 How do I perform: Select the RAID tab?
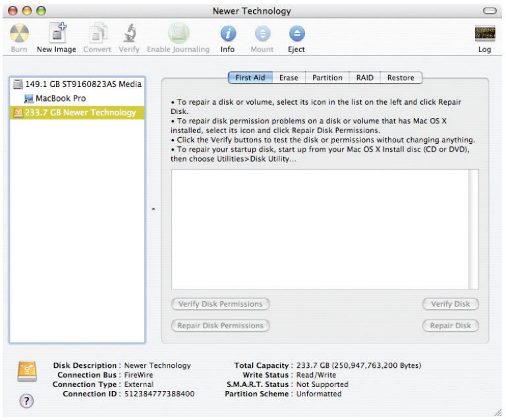pyautogui.click(x=364, y=77)
